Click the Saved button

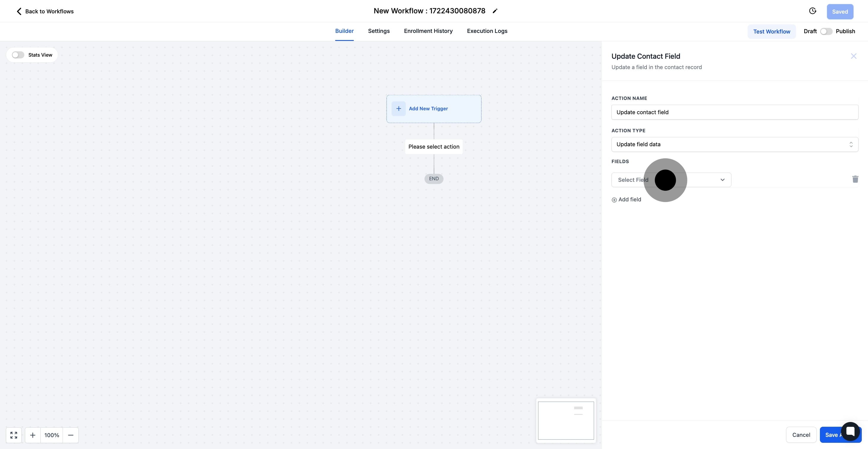[840, 12]
